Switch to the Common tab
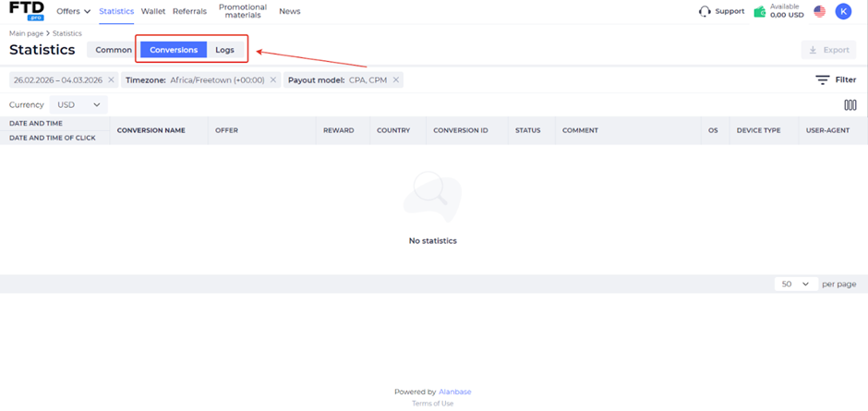Screen dimensions: 868x411 (x=114, y=50)
